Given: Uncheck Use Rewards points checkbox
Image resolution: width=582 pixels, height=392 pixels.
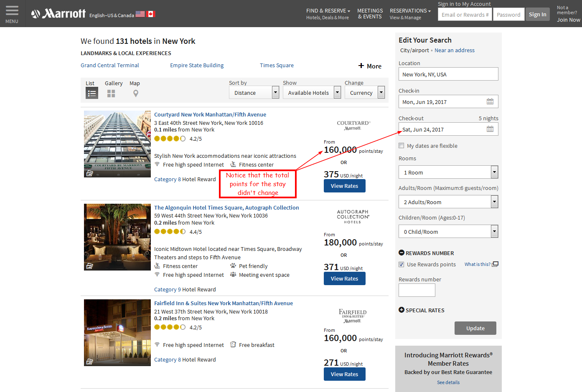Looking at the screenshot, I should pos(402,264).
